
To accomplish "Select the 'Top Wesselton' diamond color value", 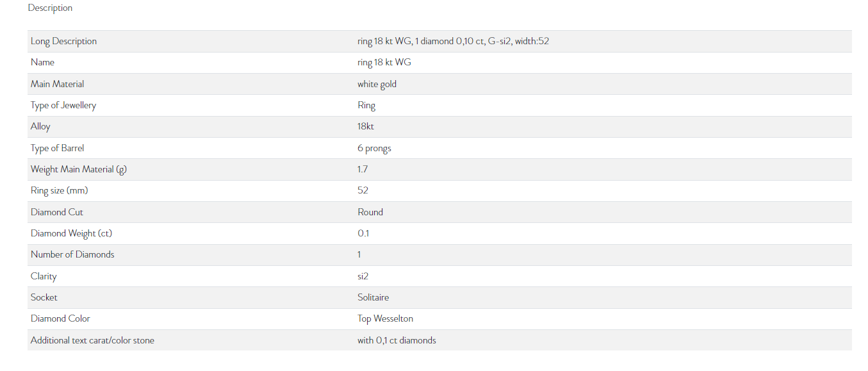I will (x=385, y=318).
